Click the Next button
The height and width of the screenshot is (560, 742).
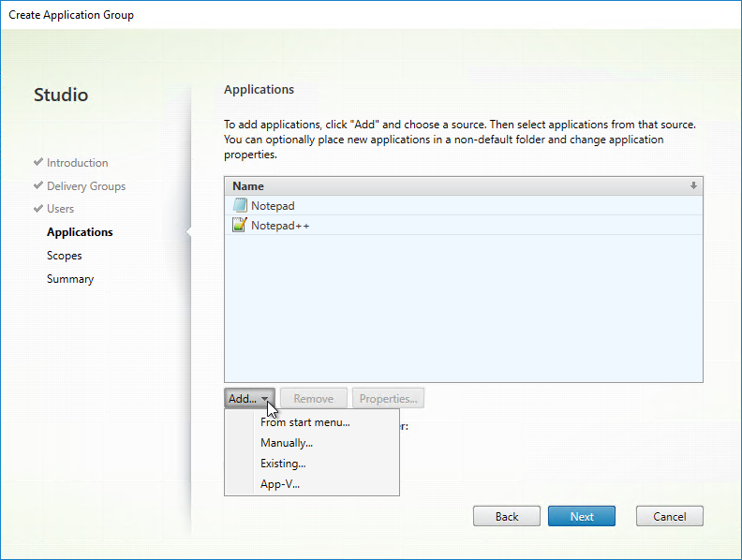(582, 516)
